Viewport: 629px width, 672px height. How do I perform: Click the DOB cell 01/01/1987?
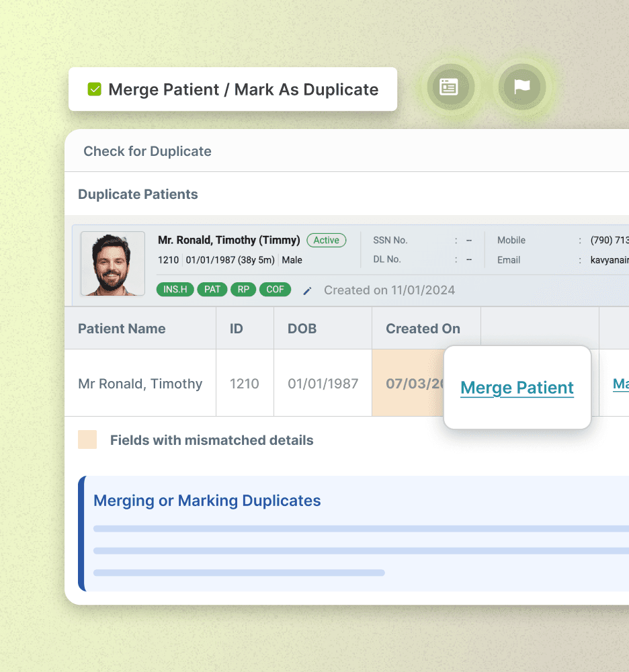pyautogui.click(x=323, y=384)
